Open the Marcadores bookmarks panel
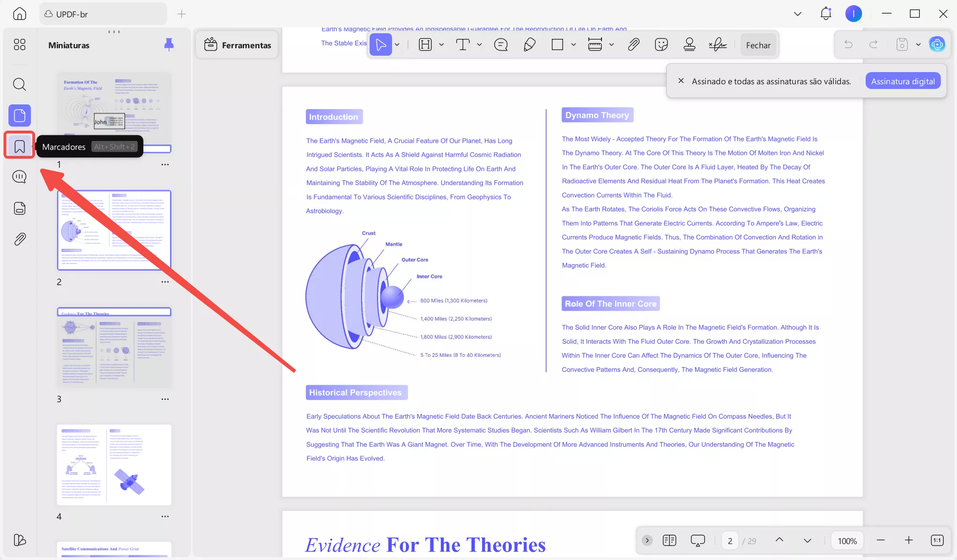 [20, 146]
